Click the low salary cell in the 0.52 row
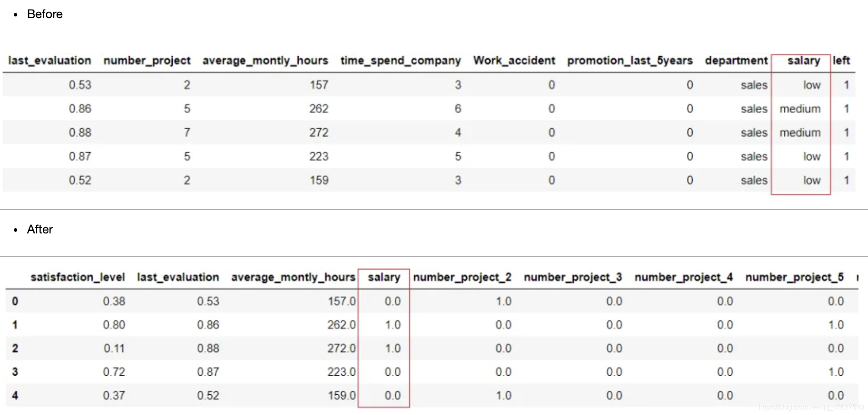The height and width of the screenshot is (415, 868). pos(811,180)
